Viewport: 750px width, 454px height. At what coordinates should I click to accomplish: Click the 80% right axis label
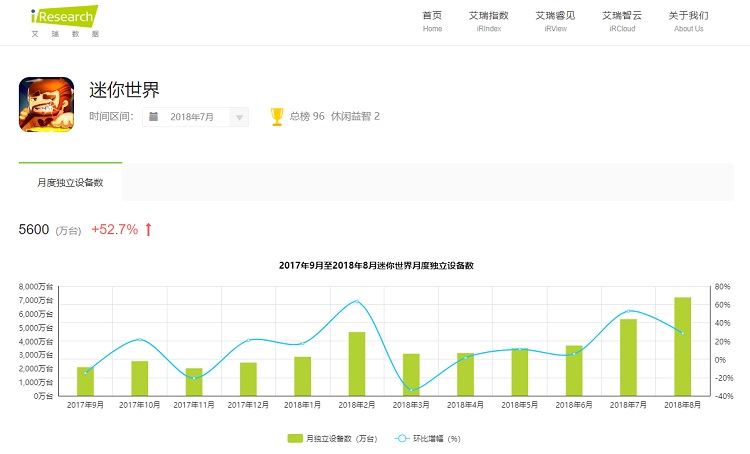(722, 287)
